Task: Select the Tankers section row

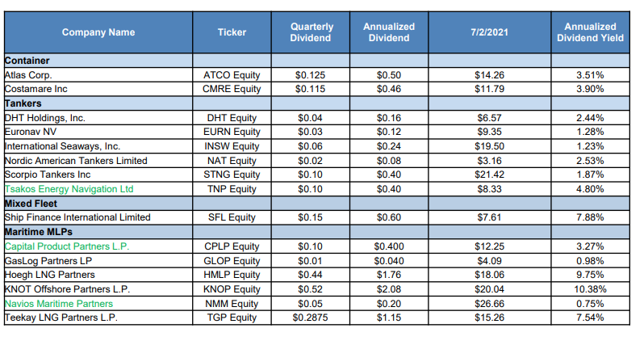Action: pos(23,103)
